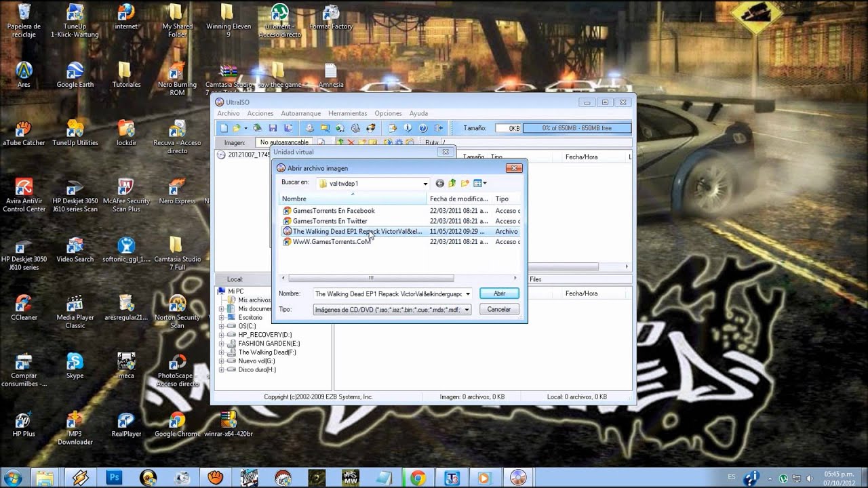
Task: Open the Acciones menu
Action: pyautogui.click(x=260, y=113)
